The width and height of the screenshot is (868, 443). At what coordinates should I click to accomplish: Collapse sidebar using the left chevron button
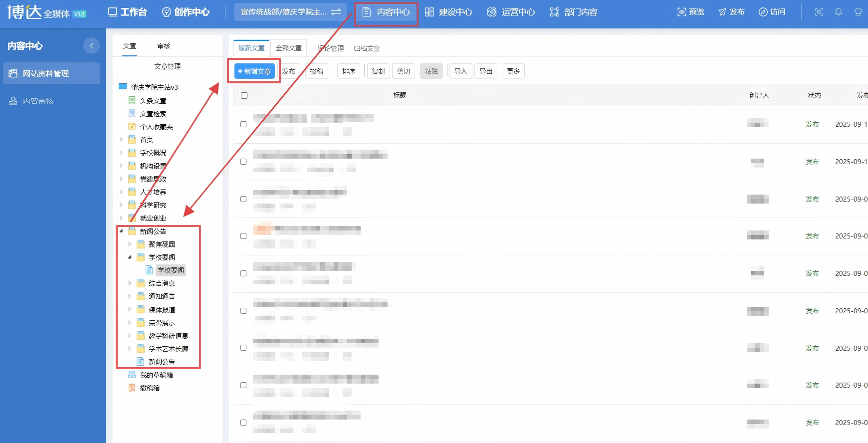[91, 46]
